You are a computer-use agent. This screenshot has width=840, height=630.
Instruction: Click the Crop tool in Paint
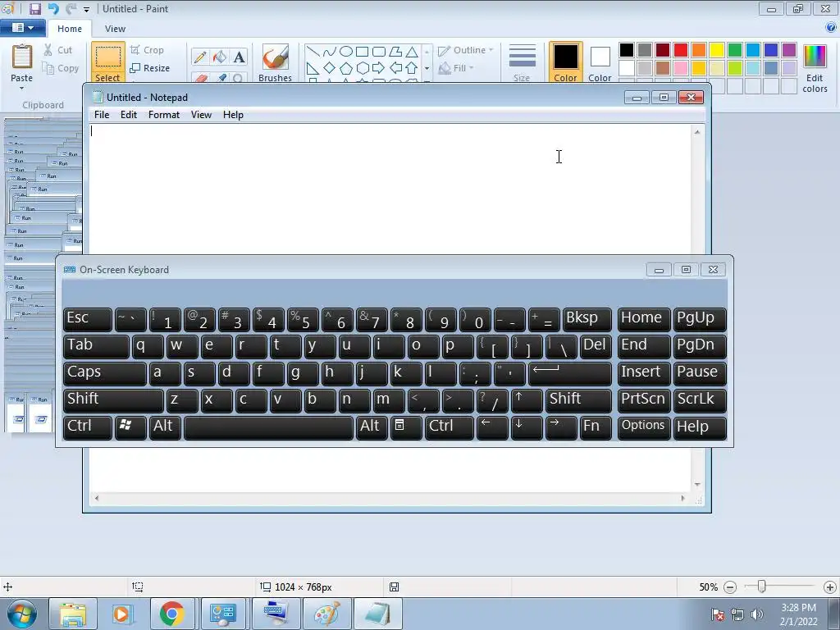pyautogui.click(x=147, y=50)
